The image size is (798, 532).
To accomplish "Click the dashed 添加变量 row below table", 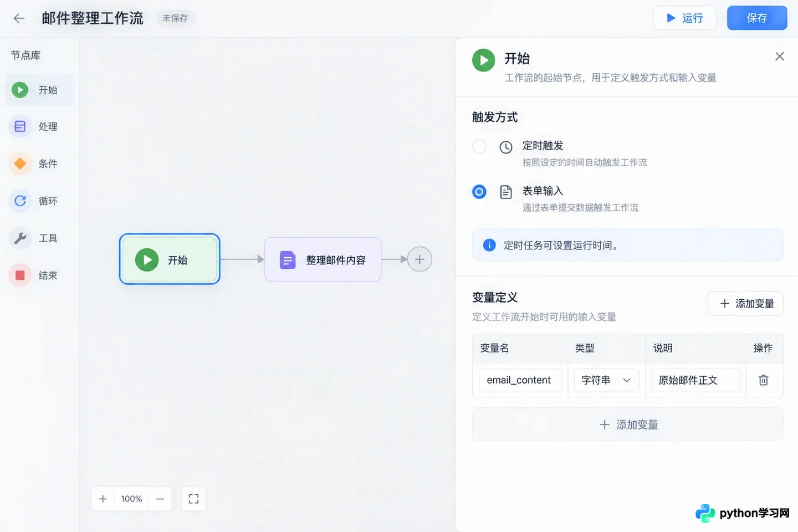I will 627,424.
